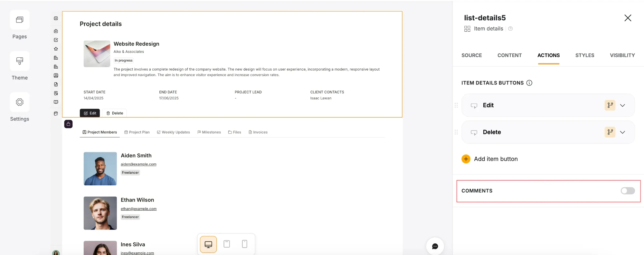Click the upper building icon in the sidebar
The image size is (644, 255).
coord(56,58)
